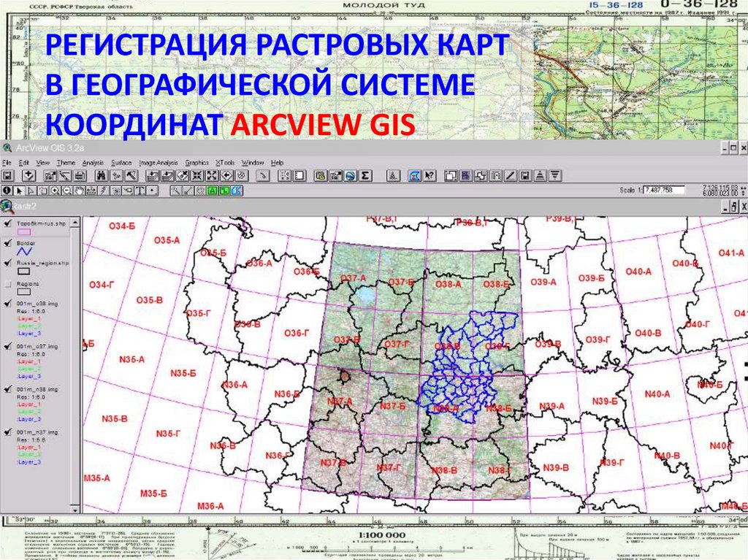Viewport: 748px width, 560px height.
Task: Open Theme Properties toolbar icon
Action: pos(50,175)
